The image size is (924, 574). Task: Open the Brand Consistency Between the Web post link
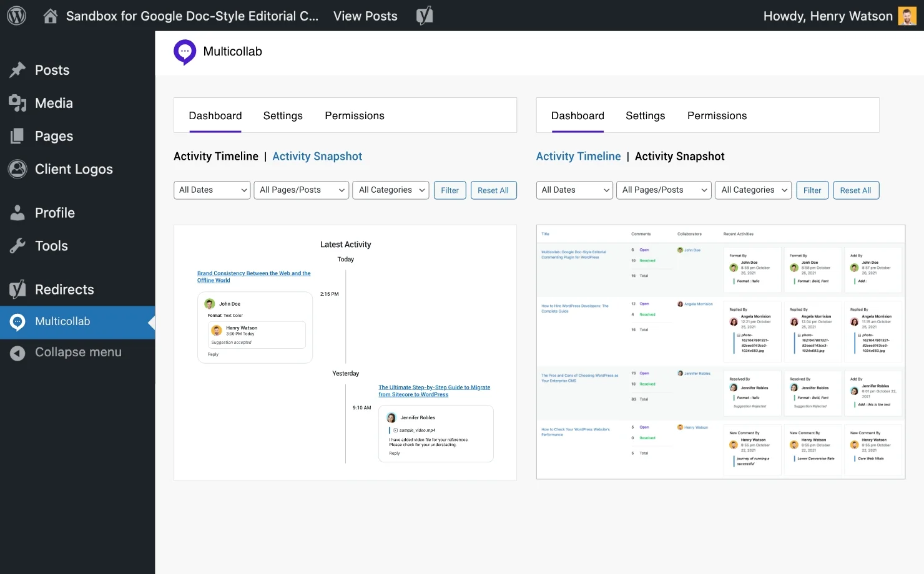(254, 277)
